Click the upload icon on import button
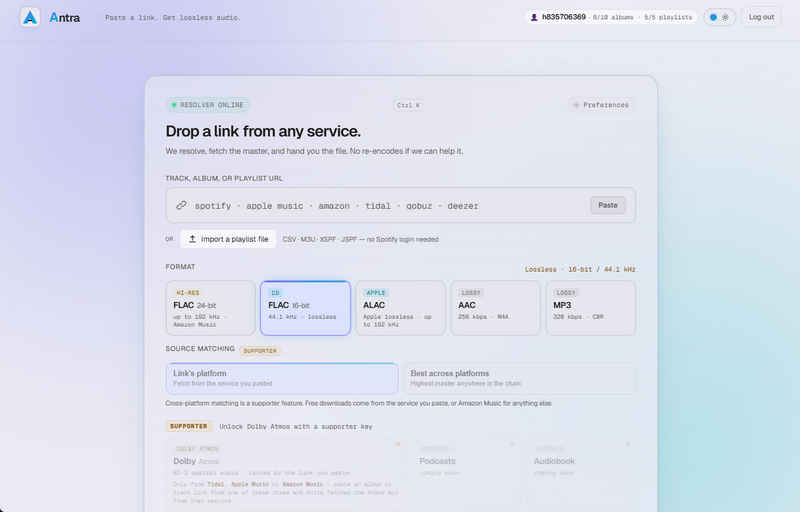800x512 pixels. (x=192, y=239)
